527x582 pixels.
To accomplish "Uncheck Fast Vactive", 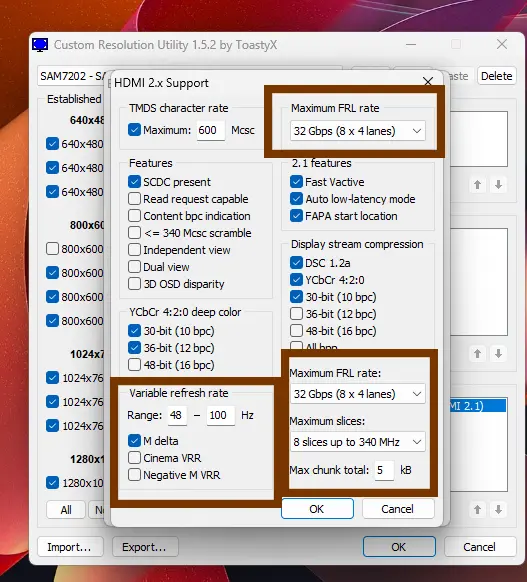I will pyautogui.click(x=296, y=182).
